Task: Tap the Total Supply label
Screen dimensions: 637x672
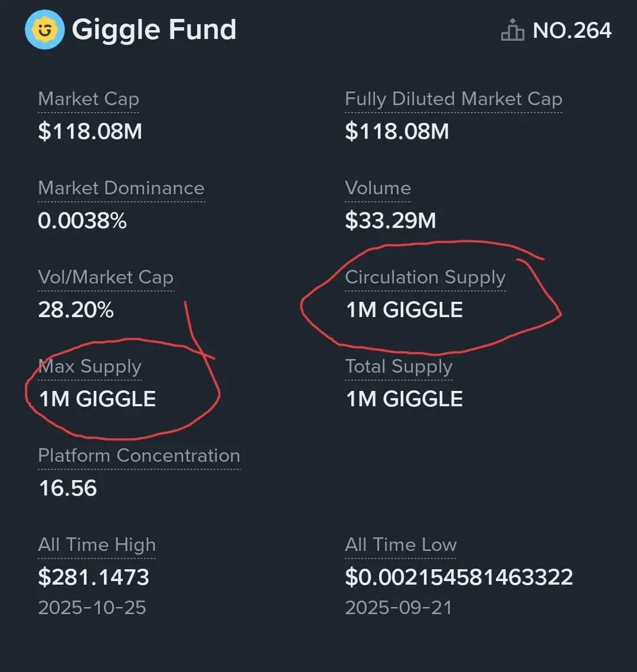Action: point(399,367)
